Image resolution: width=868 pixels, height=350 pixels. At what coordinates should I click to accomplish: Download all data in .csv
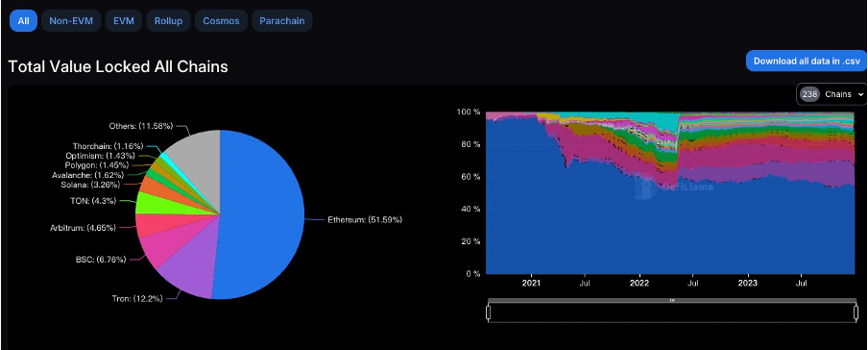tap(807, 61)
